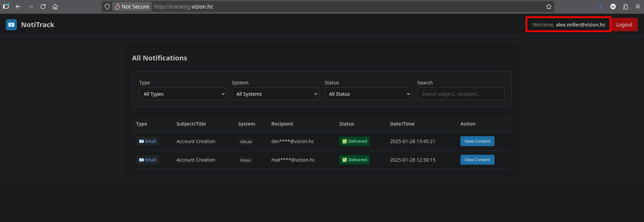Click the Delivered status badge in Vizion row
Viewport: 644px width, 222px height.
(x=354, y=160)
